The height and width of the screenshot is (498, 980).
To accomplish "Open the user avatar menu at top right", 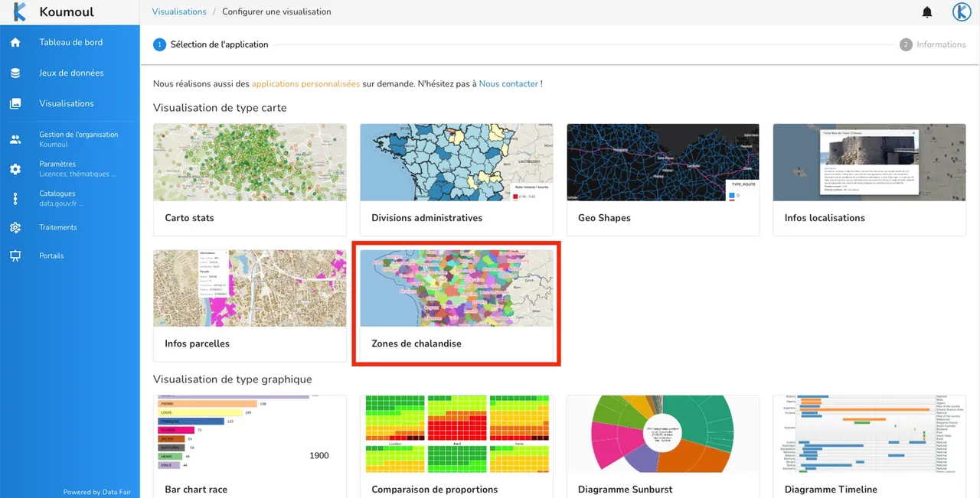I will click(962, 12).
